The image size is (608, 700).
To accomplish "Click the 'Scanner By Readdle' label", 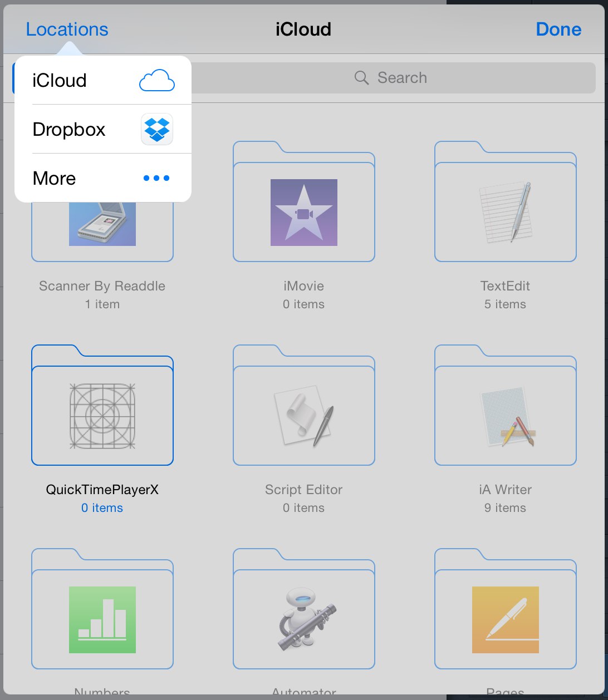I will [102, 286].
